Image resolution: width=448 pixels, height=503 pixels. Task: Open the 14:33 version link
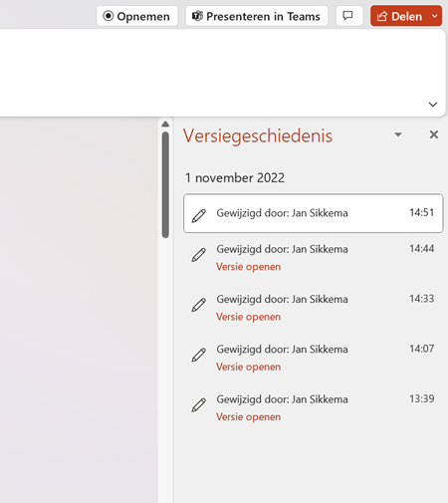(248, 317)
